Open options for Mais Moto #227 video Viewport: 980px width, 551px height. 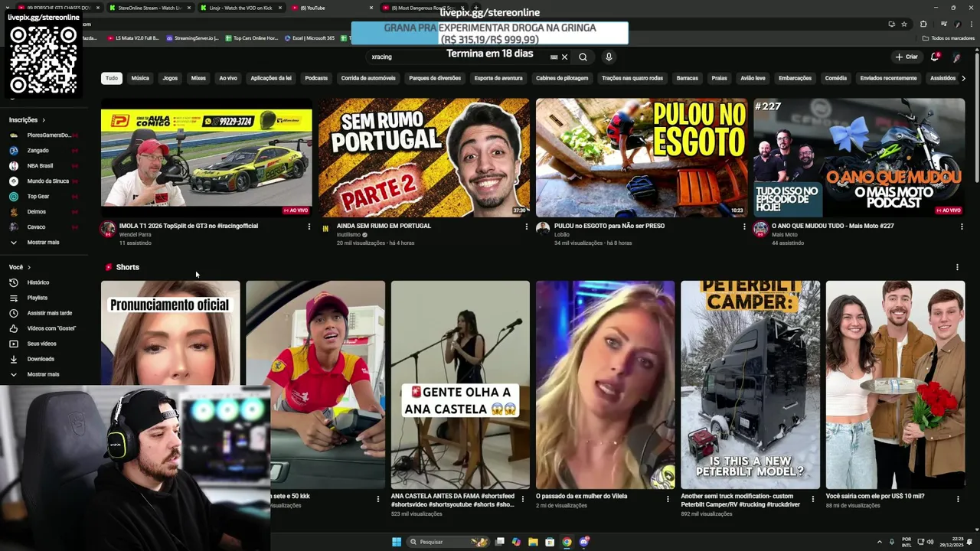tap(961, 227)
